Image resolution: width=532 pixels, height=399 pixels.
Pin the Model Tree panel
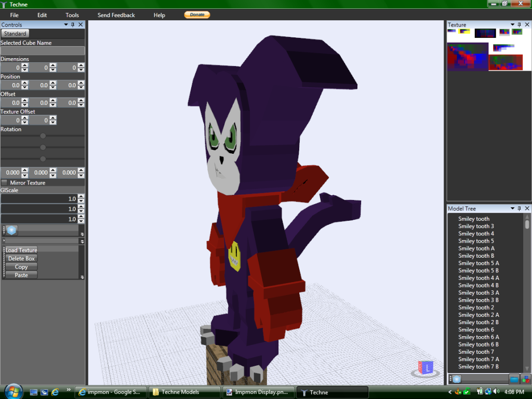519,208
